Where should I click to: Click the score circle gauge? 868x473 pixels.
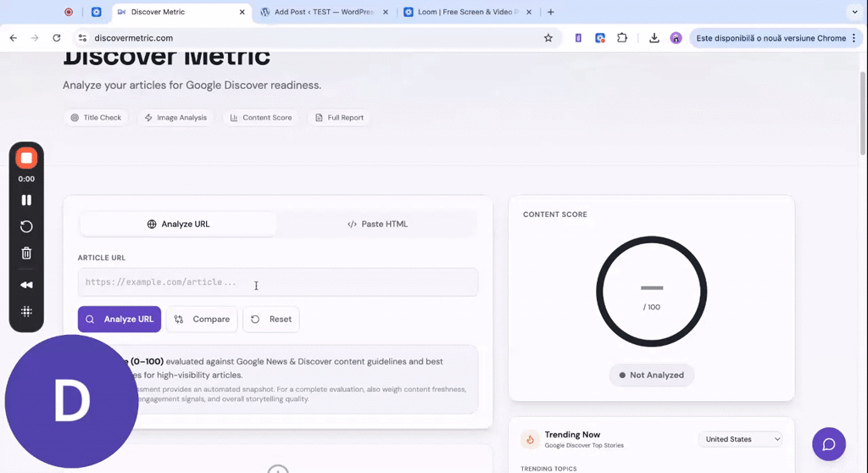click(x=652, y=292)
